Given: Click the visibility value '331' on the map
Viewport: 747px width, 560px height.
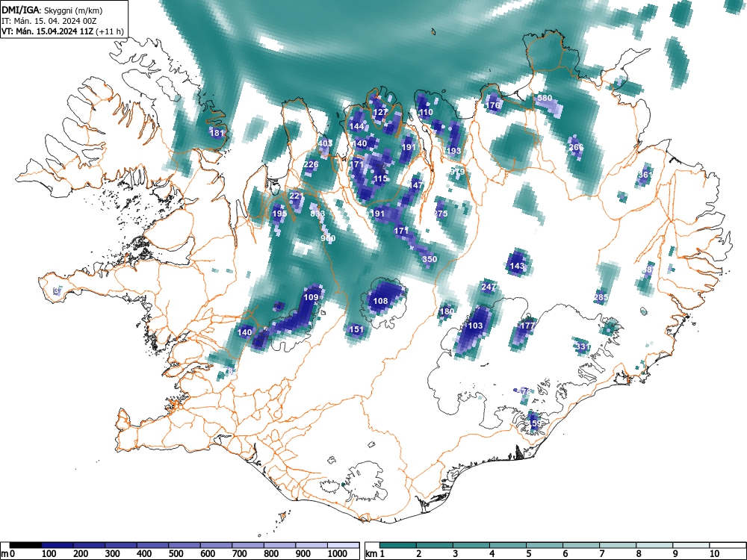Looking at the screenshot, I should [583, 346].
